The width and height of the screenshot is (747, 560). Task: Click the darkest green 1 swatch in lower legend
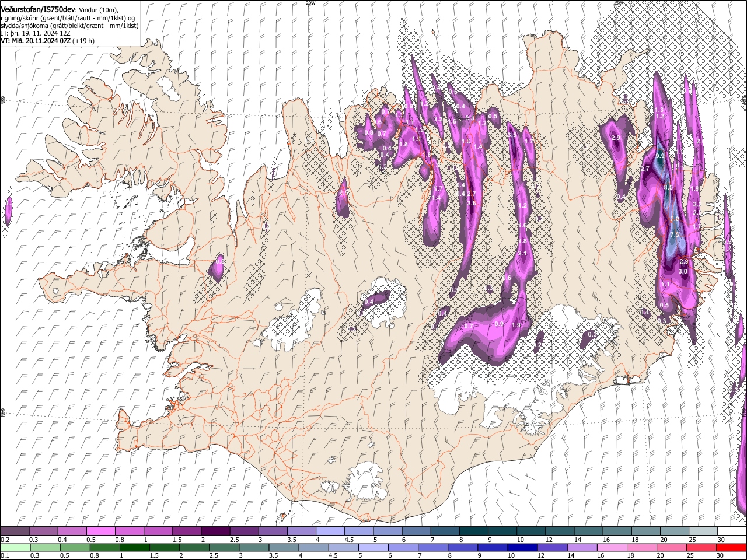point(134,547)
